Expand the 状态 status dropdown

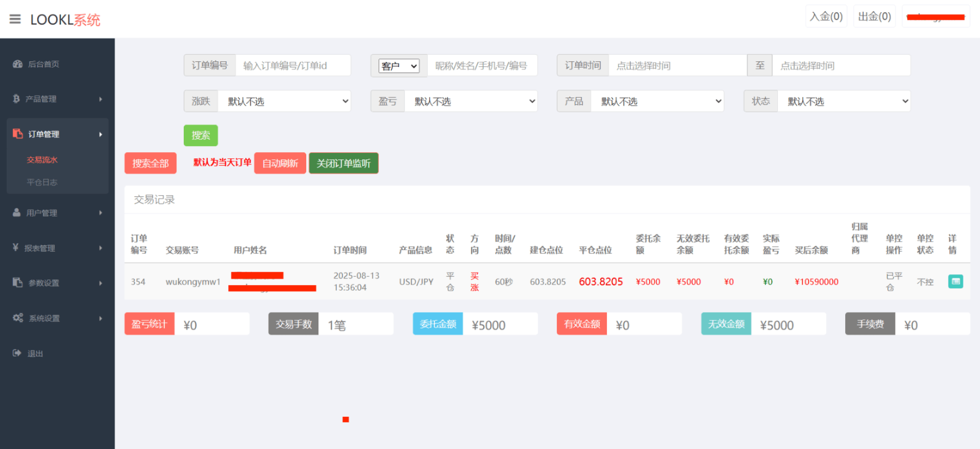pyautogui.click(x=844, y=101)
